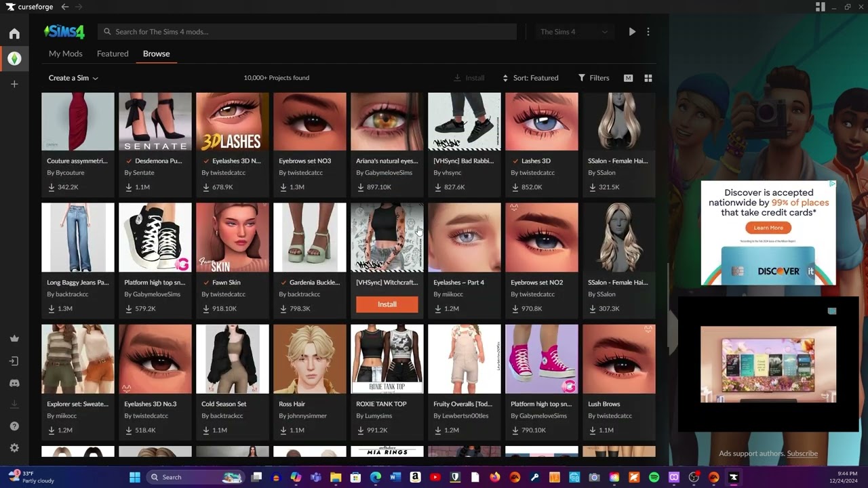Toggle the M view mode icon
Screen dimensions: 868x488
(628, 78)
